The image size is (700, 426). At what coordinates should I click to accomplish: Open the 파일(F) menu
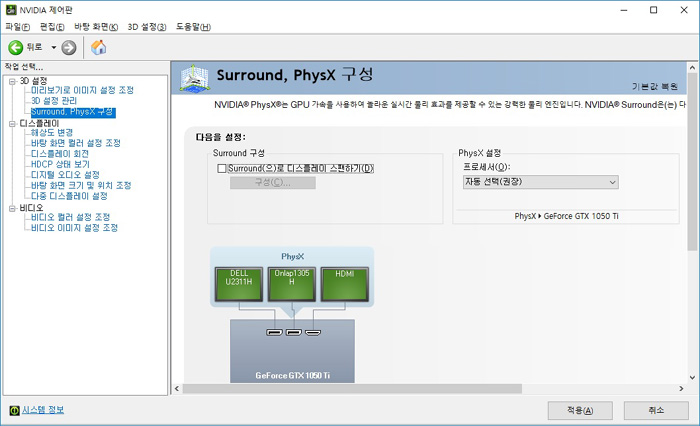pos(17,27)
